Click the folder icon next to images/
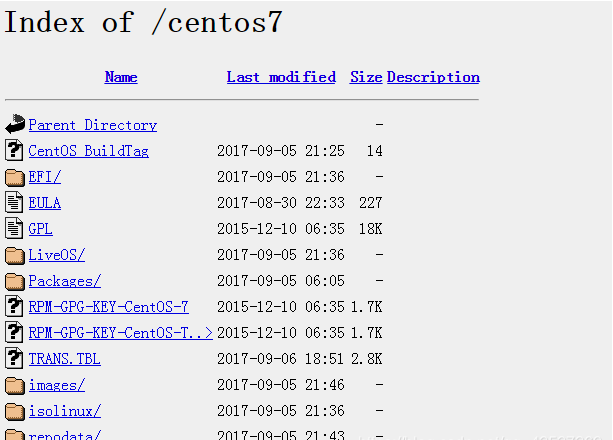This screenshot has height=440, width=613. [15, 385]
